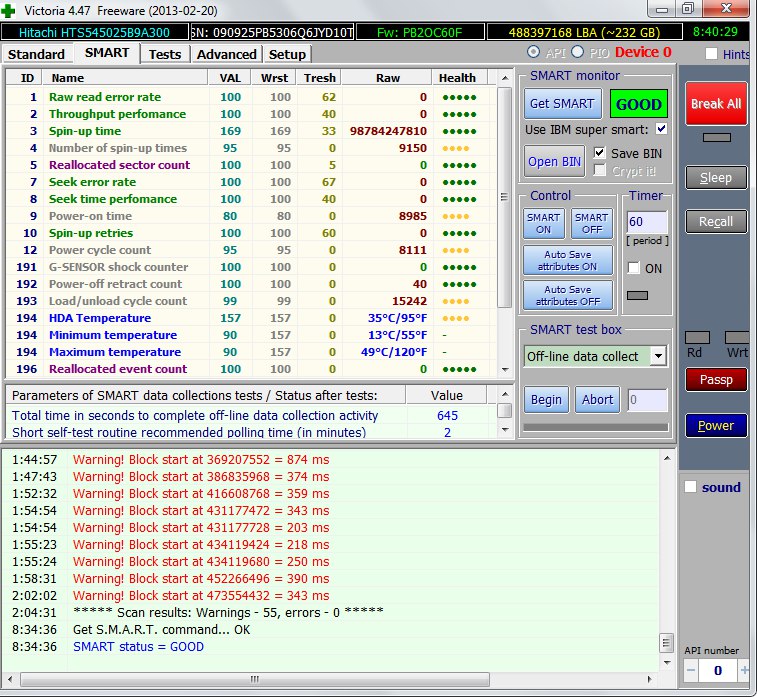The image size is (757, 697).
Task: Disable the Save BIN checkbox
Action: (x=600, y=153)
